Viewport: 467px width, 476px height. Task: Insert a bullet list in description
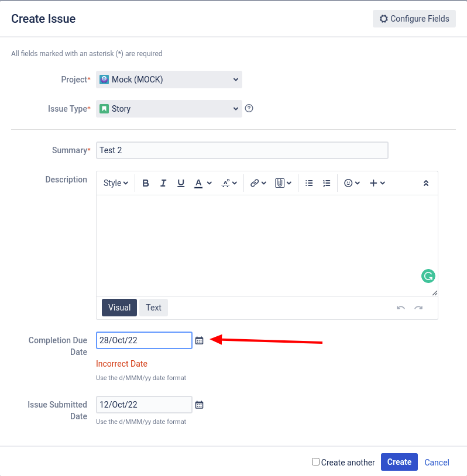point(309,183)
